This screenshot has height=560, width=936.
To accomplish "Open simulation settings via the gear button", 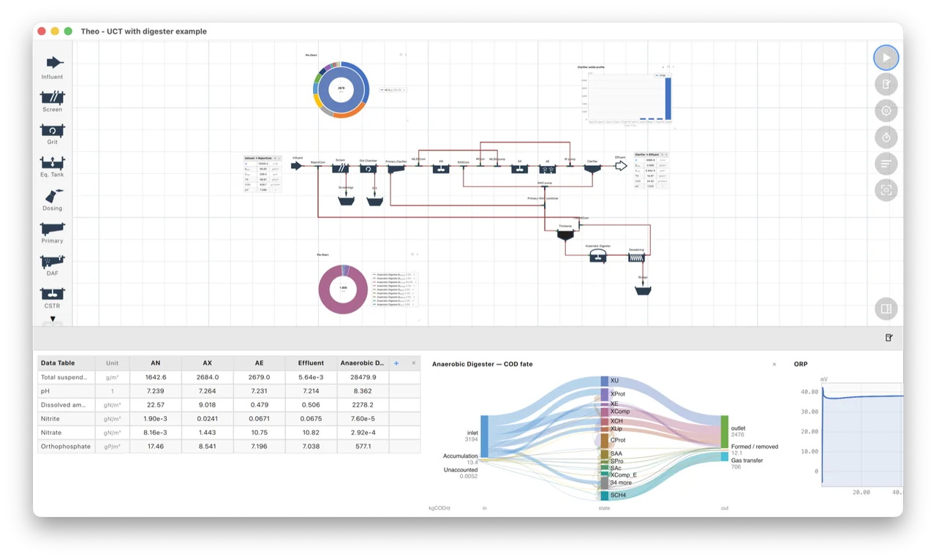I will 886,111.
